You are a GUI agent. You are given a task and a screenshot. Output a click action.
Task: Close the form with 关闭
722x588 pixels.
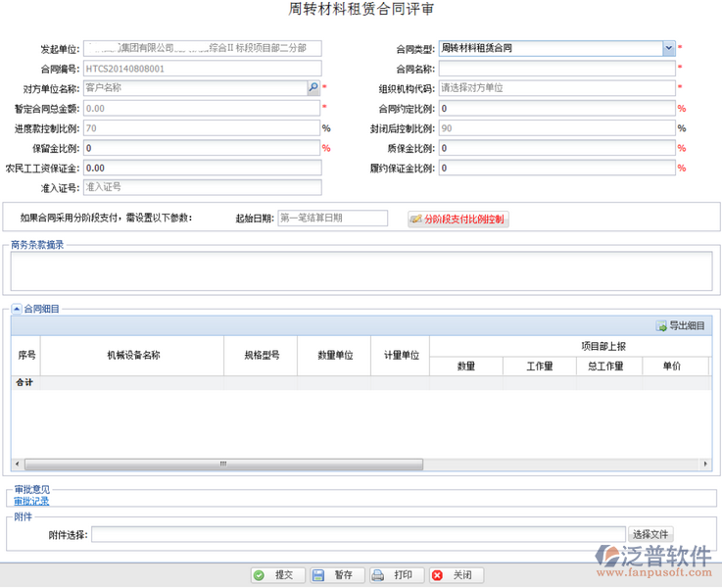(456, 575)
